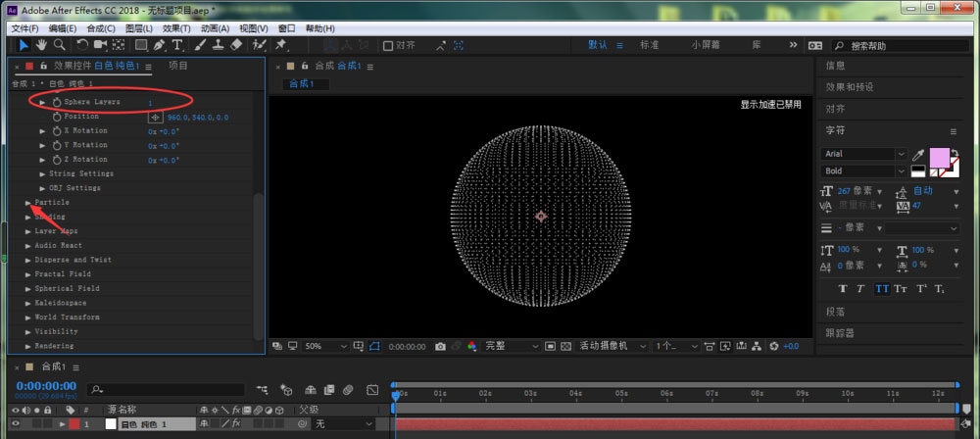The width and height of the screenshot is (980, 439).
Task: Open the 50% magnification dropdown
Action: point(324,346)
